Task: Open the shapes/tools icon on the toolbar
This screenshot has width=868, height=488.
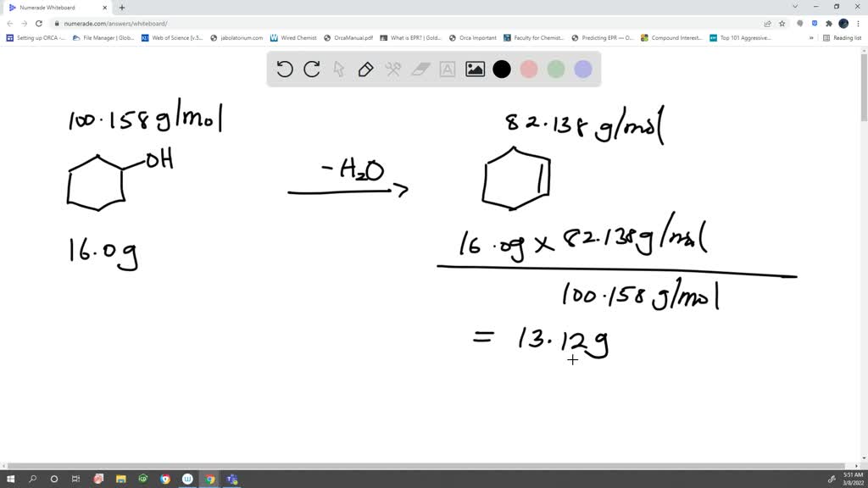Action: click(393, 69)
